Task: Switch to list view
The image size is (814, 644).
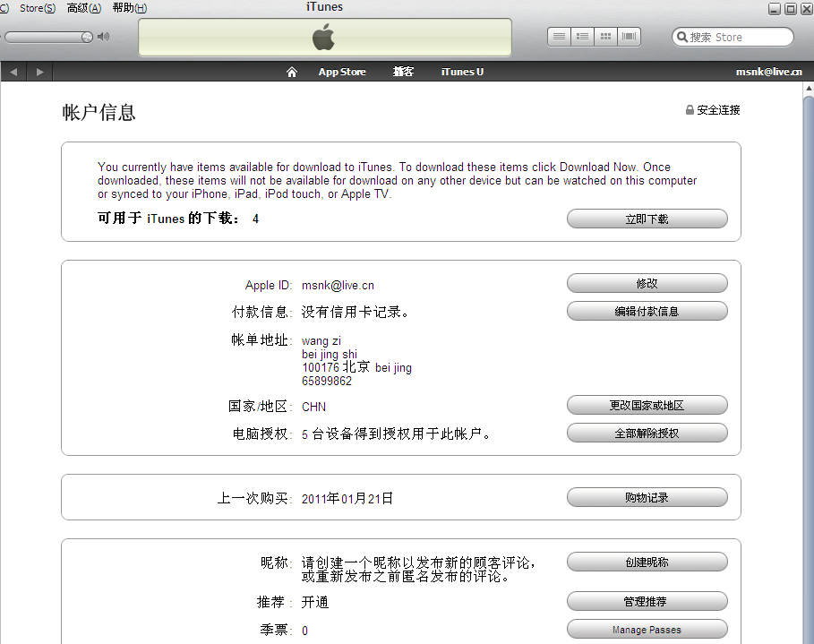Action: click(559, 36)
